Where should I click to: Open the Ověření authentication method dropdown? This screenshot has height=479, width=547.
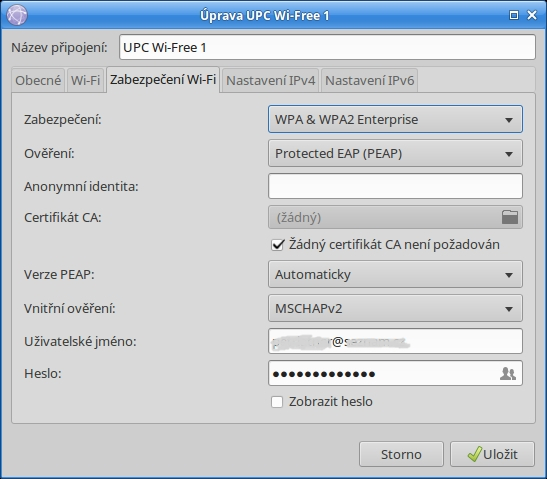(395, 153)
